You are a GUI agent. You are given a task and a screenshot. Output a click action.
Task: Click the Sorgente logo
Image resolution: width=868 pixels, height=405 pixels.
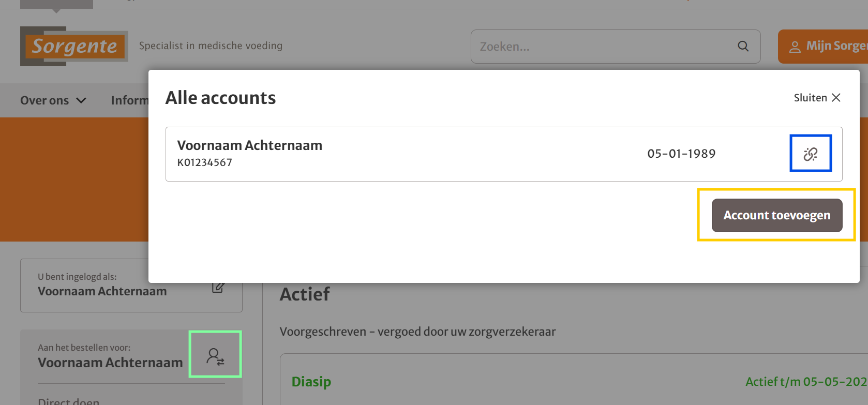coord(74,47)
